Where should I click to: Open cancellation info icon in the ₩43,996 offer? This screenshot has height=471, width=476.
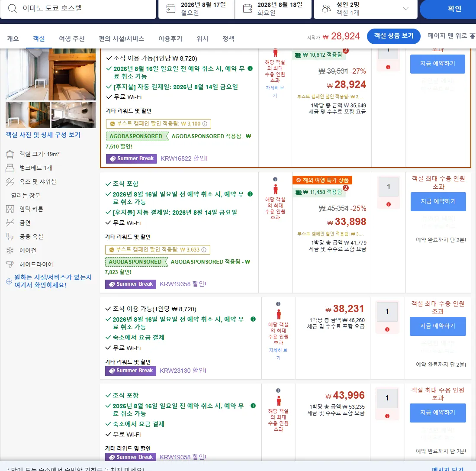[253, 405]
